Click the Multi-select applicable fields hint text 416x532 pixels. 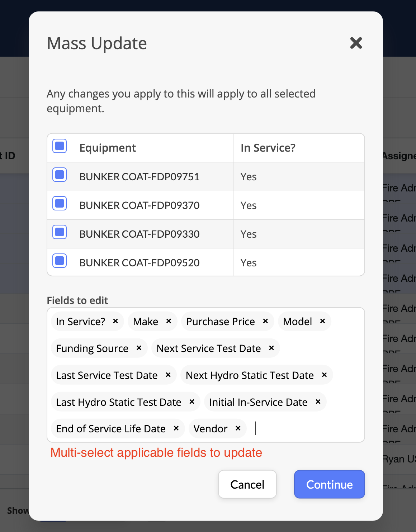156,453
